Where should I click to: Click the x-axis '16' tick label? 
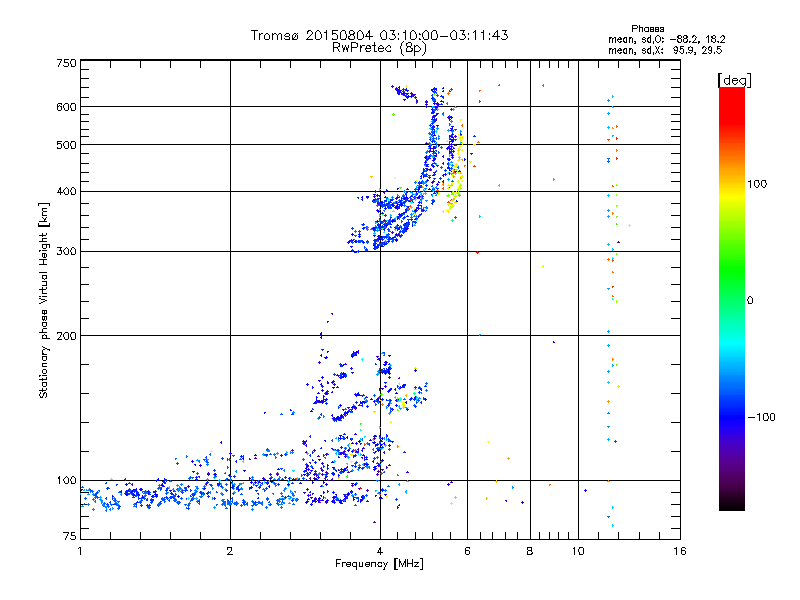pyautogui.click(x=680, y=551)
